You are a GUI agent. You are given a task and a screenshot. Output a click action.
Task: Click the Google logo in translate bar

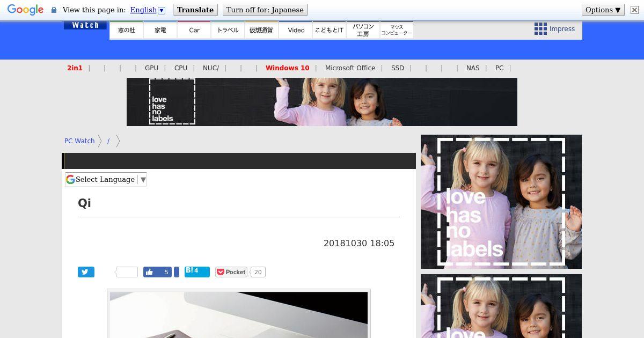click(25, 10)
